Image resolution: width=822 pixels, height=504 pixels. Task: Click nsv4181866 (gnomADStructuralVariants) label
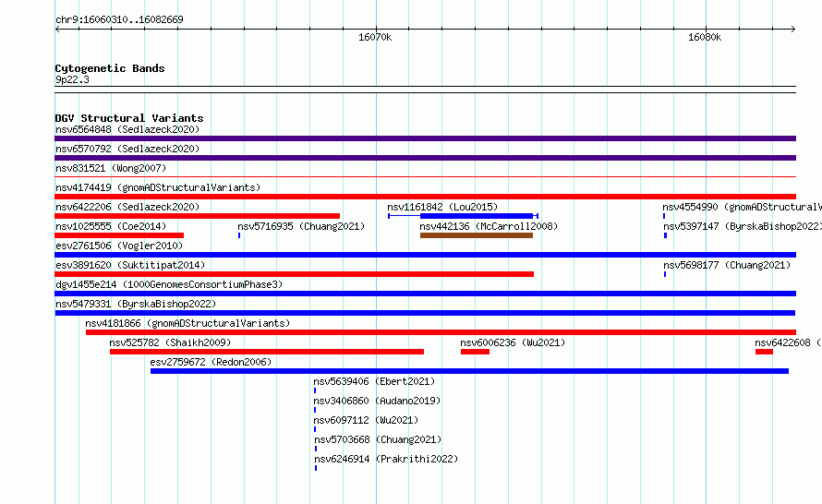tap(187, 323)
